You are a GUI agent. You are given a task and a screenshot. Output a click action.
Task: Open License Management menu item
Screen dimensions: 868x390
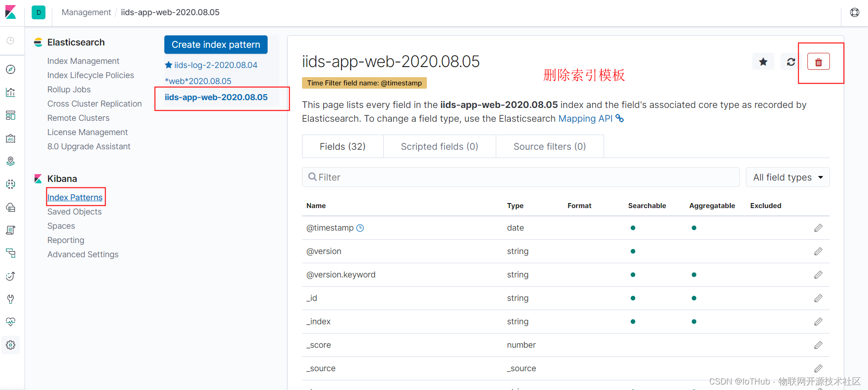coord(87,132)
